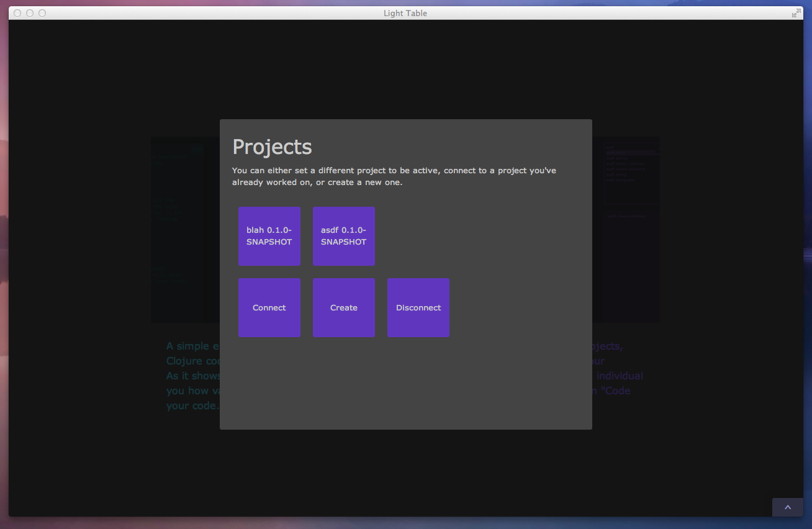Click the Light Table title bar
The height and width of the screenshot is (529, 812).
(405, 12)
